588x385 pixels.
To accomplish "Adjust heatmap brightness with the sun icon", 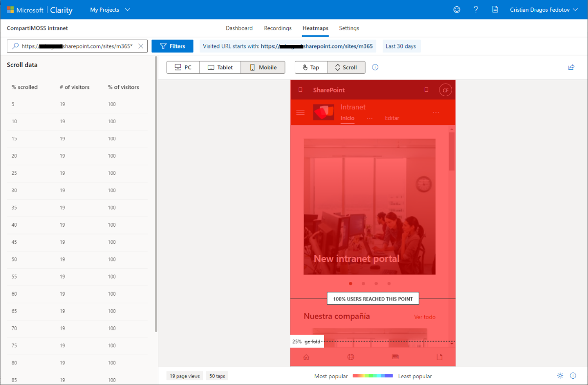I will (x=560, y=375).
